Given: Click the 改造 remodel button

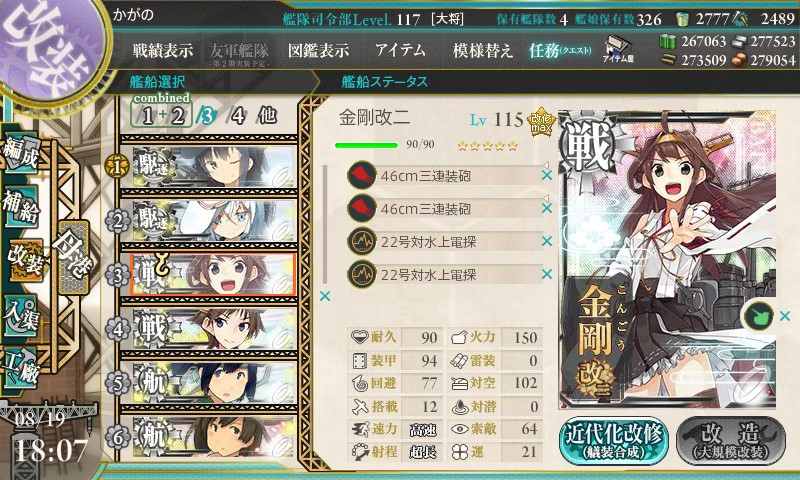Looking at the screenshot, I should [x=731, y=441].
